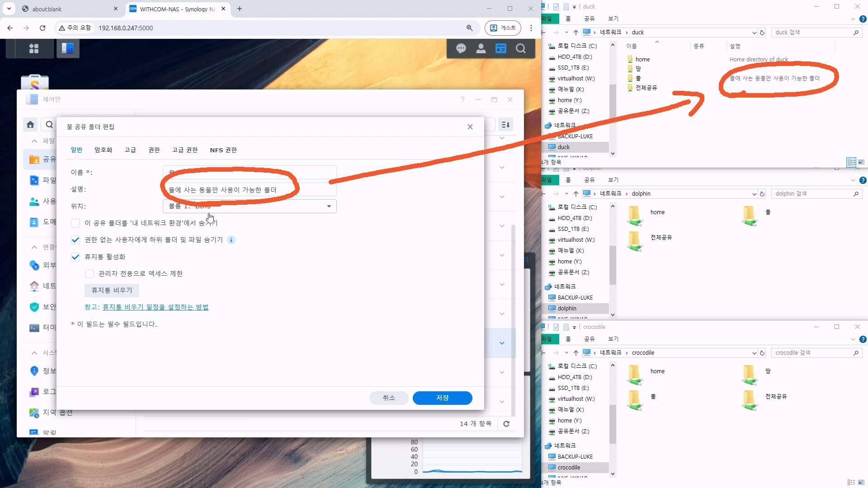This screenshot has width=868, height=488.
Task: Click the refresh icon next to 14 items
Action: point(506,424)
